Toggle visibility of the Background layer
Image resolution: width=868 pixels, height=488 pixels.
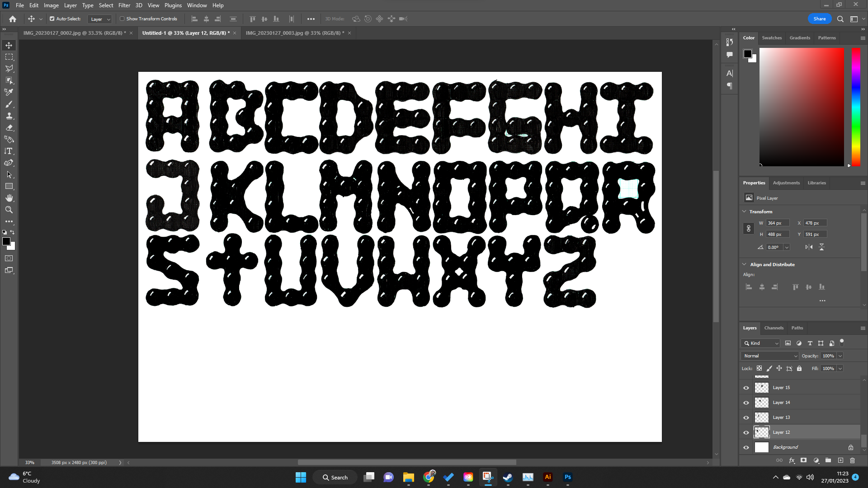(746, 447)
